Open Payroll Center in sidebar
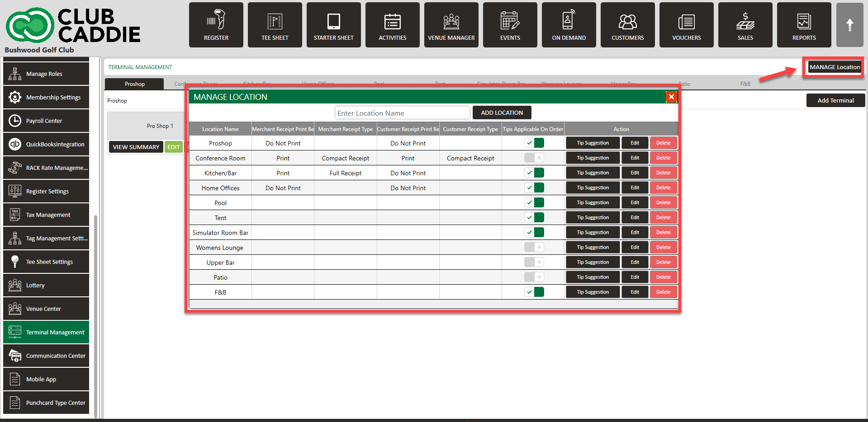This screenshot has width=868, height=422. click(46, 121)
